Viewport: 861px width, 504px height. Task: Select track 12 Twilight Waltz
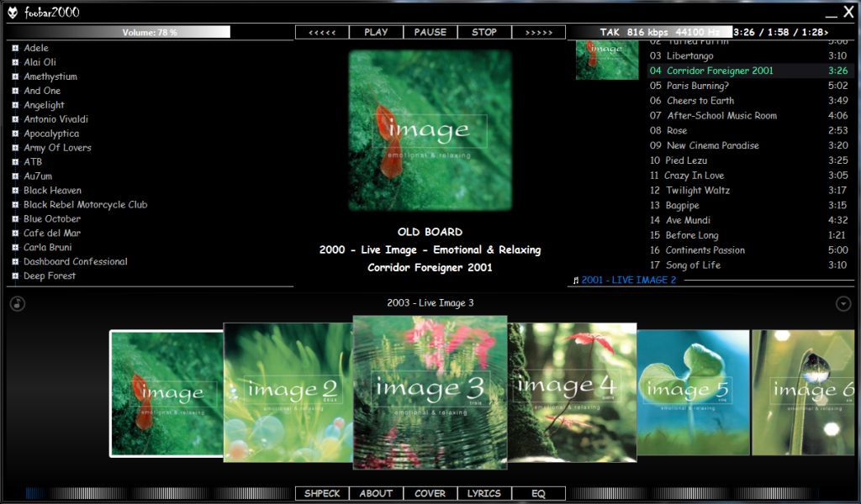tap(749, 191)
